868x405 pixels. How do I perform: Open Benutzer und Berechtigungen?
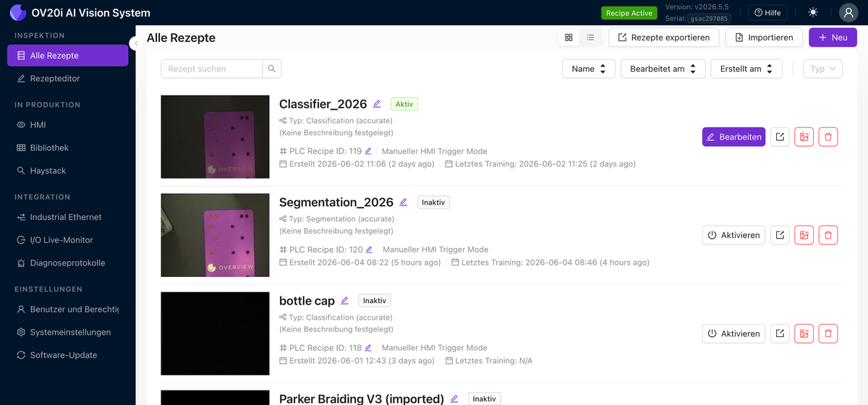(68, 310)
